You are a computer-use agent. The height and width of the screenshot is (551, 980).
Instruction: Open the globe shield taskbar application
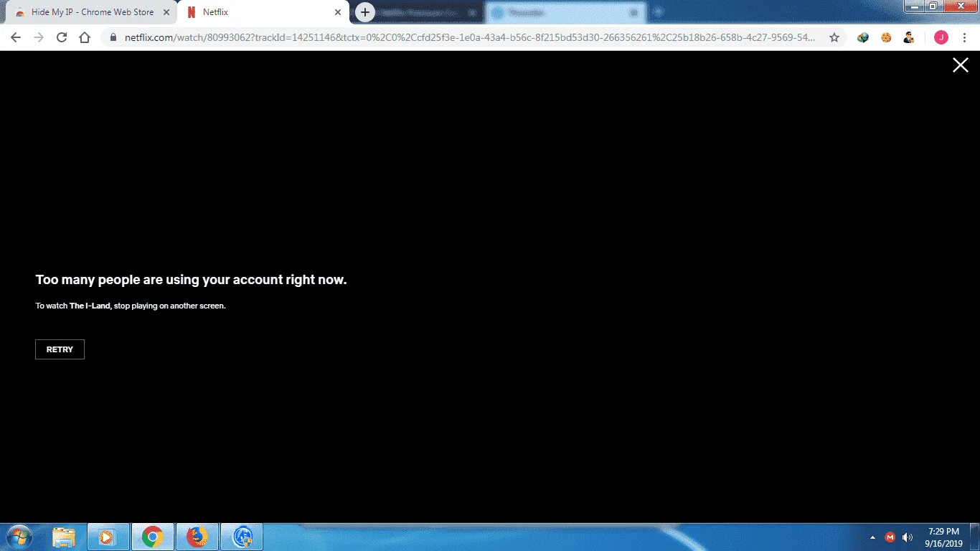[242, 537]
